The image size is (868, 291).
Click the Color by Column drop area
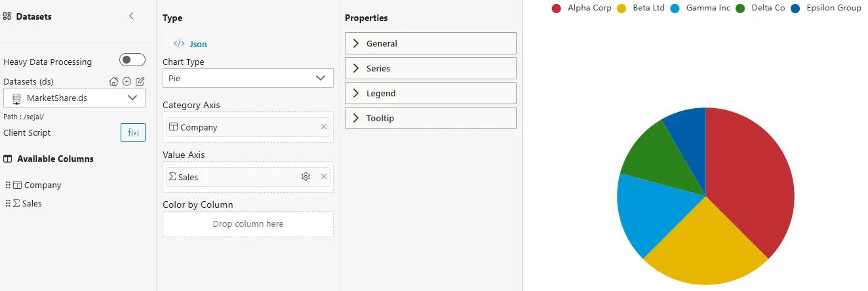point(248,224)
